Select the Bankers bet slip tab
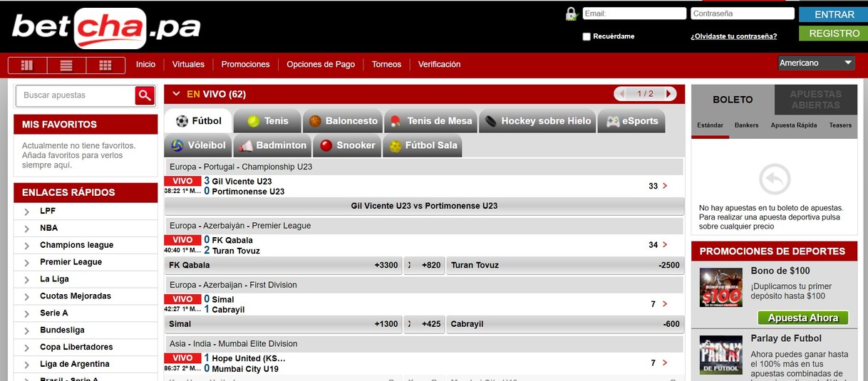 pos(746,125)
